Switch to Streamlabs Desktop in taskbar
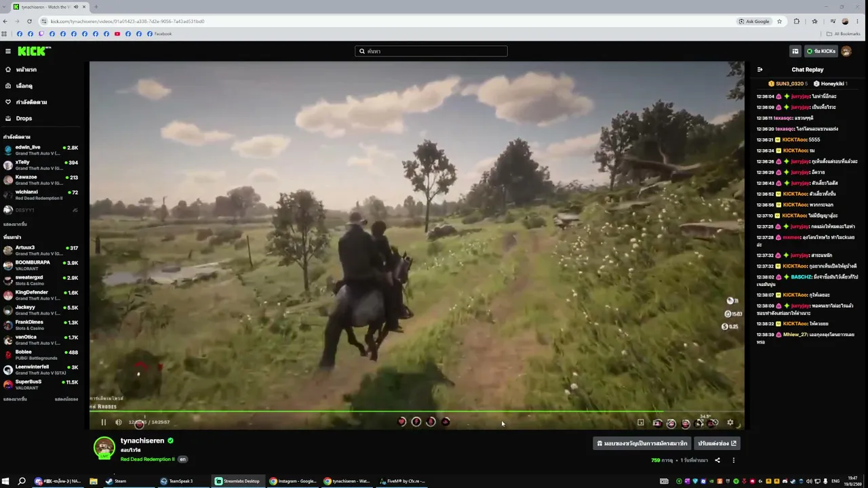 coord(237,481)
